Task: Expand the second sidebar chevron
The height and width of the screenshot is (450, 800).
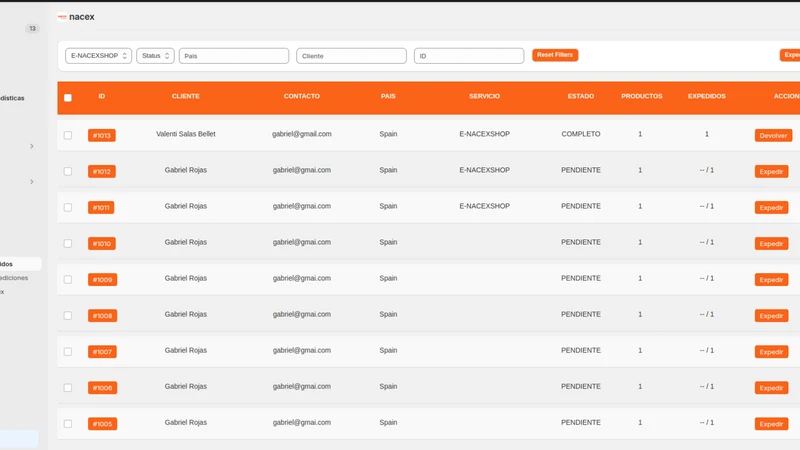Action: (32, 182)
